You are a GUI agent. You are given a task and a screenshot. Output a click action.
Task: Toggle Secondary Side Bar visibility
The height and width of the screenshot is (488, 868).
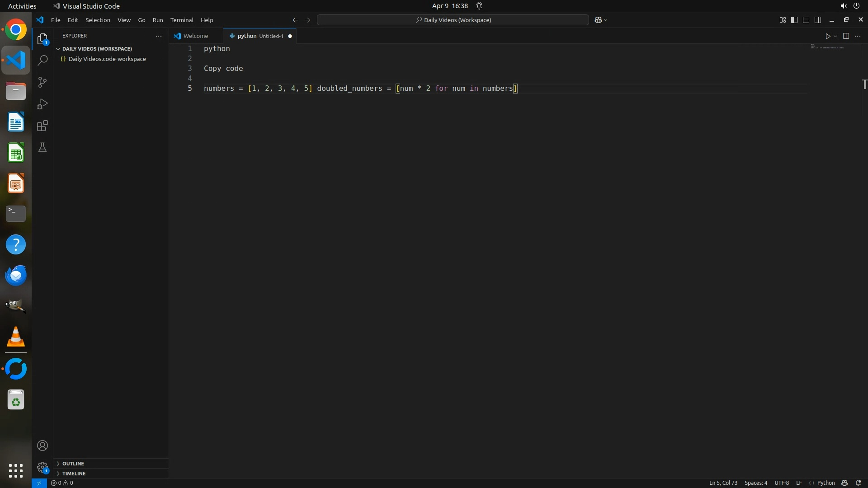(818, 20)
